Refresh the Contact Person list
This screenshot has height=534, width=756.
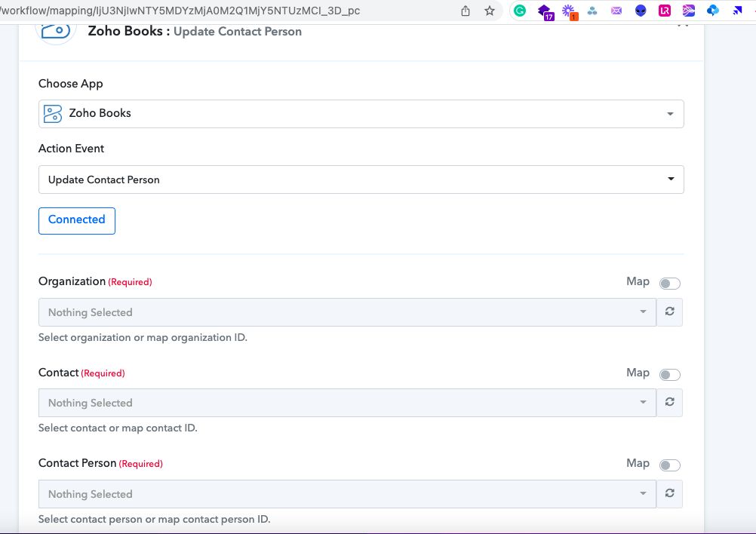click(670, 493)
